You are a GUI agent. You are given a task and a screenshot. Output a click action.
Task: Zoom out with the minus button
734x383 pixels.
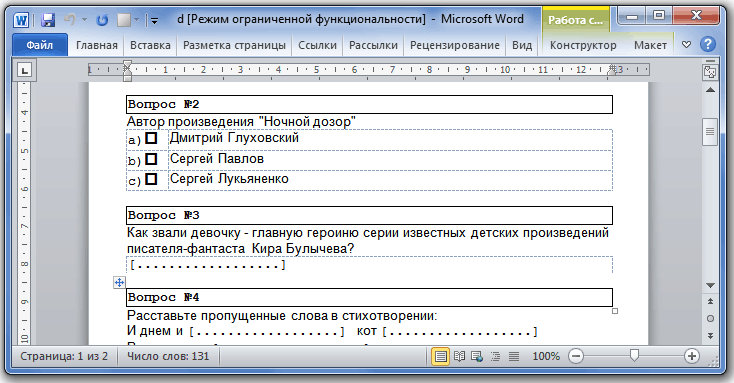tap(576, 356)
